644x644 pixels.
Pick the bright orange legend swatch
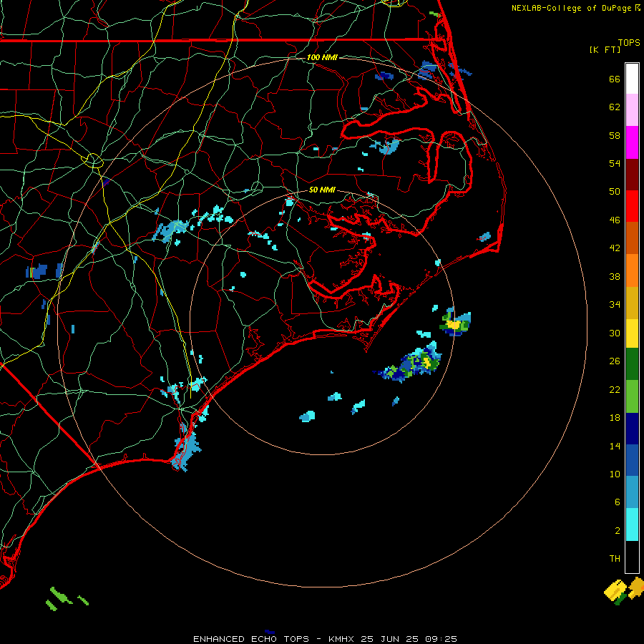pyautogui.click(x=632, y=270)
